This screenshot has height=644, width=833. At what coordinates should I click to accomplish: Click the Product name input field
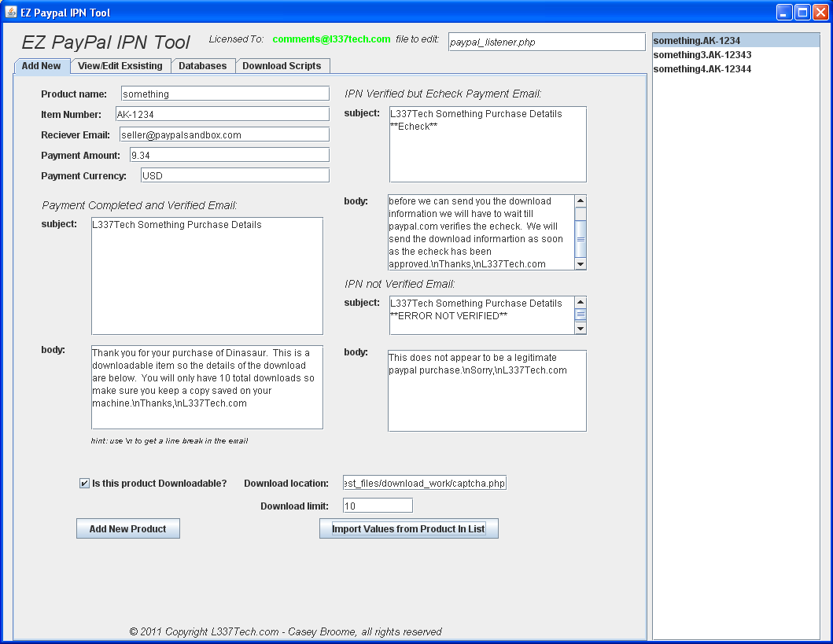(x=225, y=94)
